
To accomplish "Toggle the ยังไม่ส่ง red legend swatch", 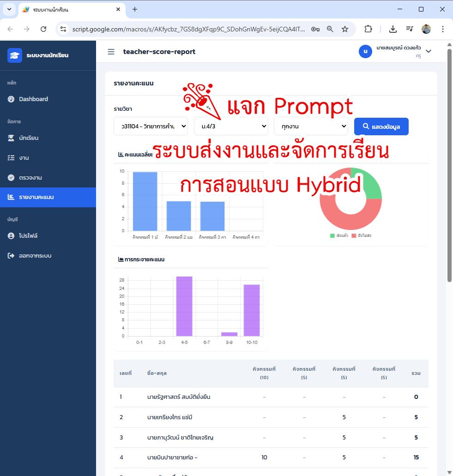I will click(x=354, y=235).
